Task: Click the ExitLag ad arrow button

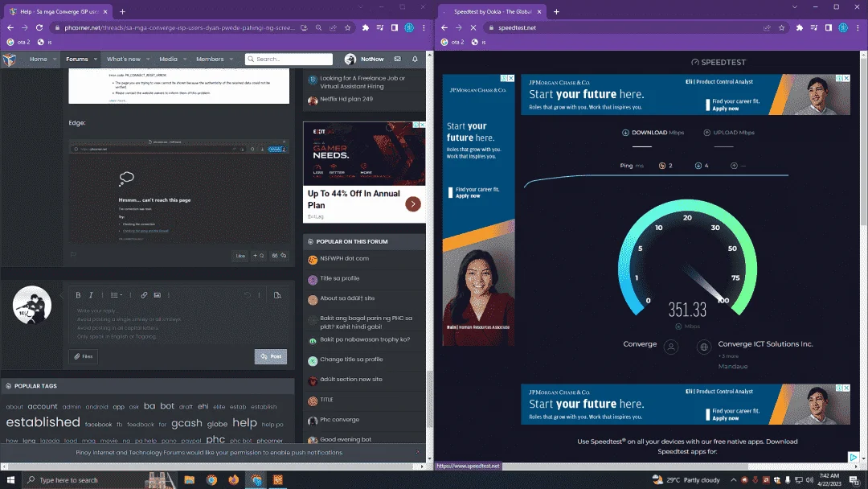Action: click(413, 204)
